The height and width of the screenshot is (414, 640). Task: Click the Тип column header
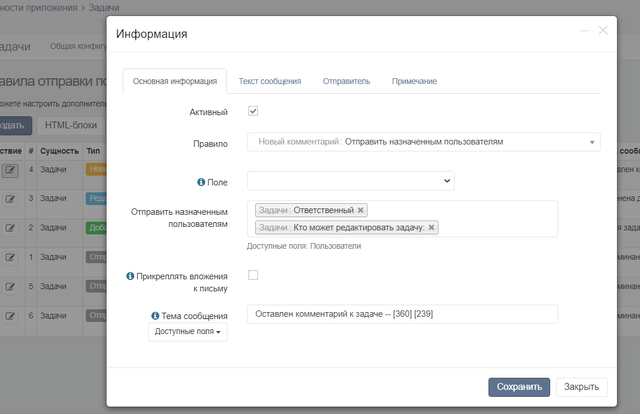pyautogui.click(x=93, y=151)
